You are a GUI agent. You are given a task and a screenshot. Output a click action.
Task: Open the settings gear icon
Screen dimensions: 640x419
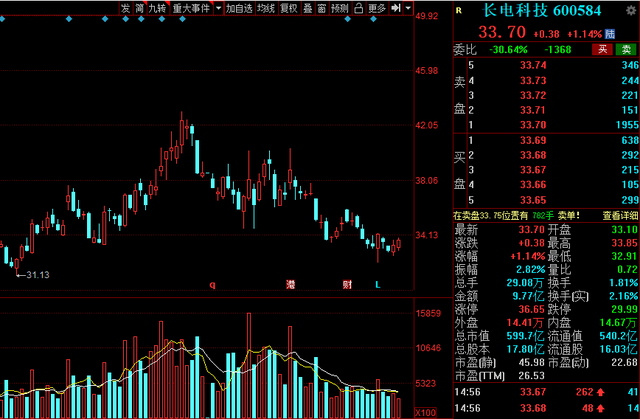coord(631,11)
